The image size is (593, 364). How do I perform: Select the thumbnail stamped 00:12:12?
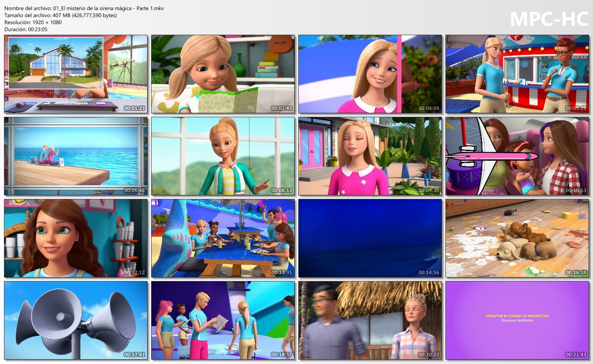pos(76,238)
